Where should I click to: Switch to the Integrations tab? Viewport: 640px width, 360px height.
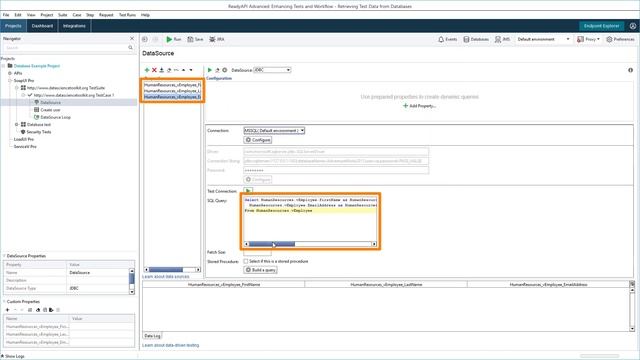tap(74, 26)
